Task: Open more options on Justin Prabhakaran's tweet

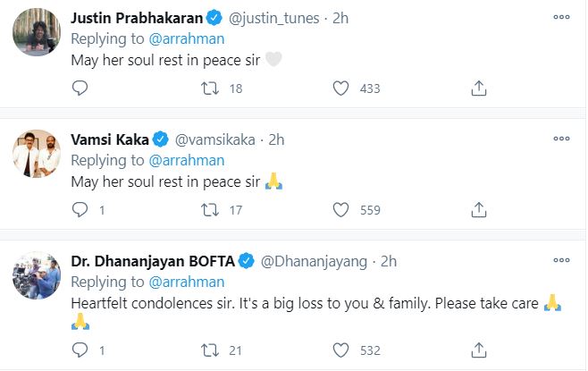Action: 561,17
